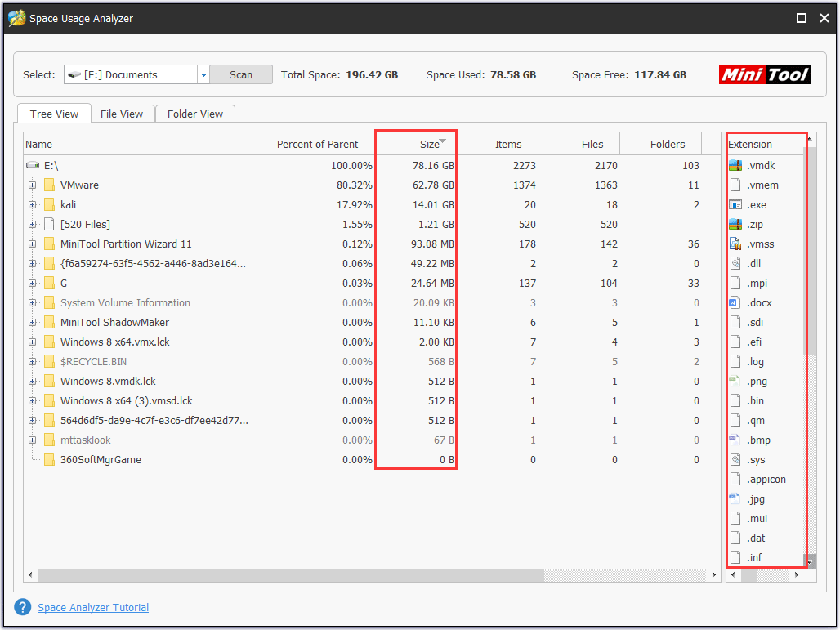Select the .dat extension entry
The height and width of the screenshot is (630, 840).
coord(766,538)
